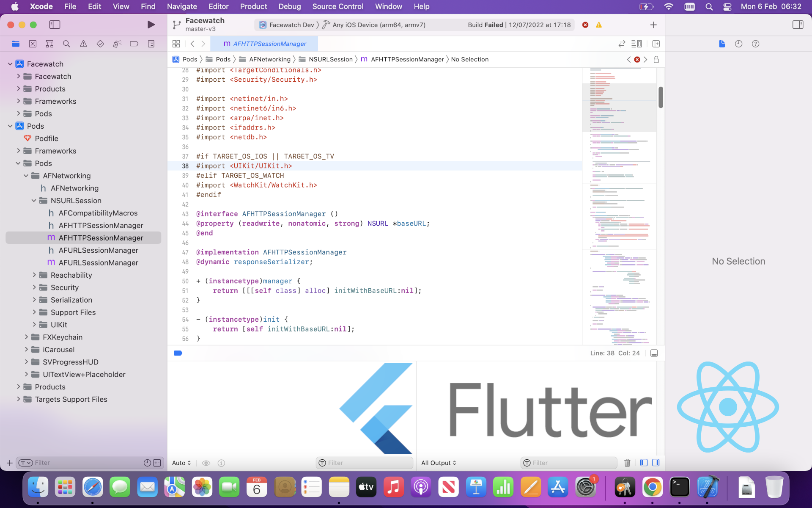Toggle the console pane

[x=656, y=463]
